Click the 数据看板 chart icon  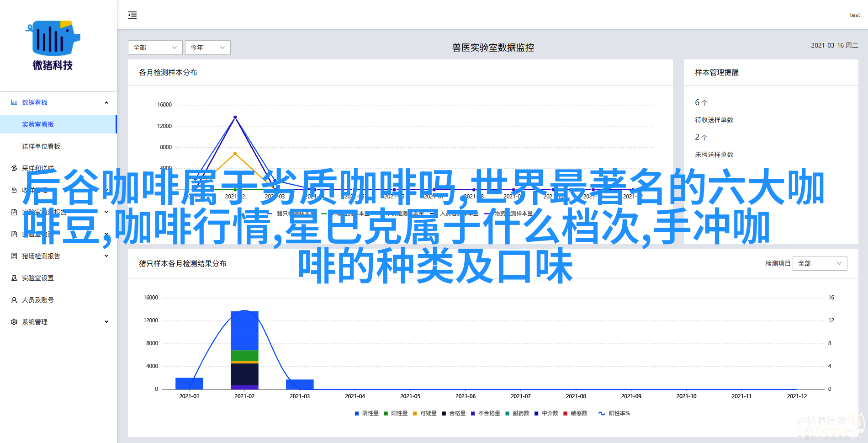pyautogui.click(x=14, y=102)
